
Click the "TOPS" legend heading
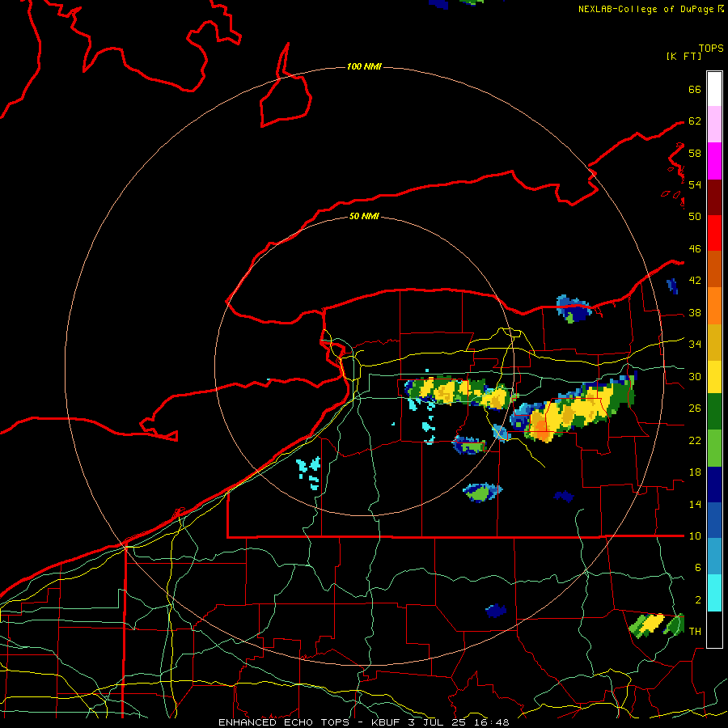click(x=711, y=48)
